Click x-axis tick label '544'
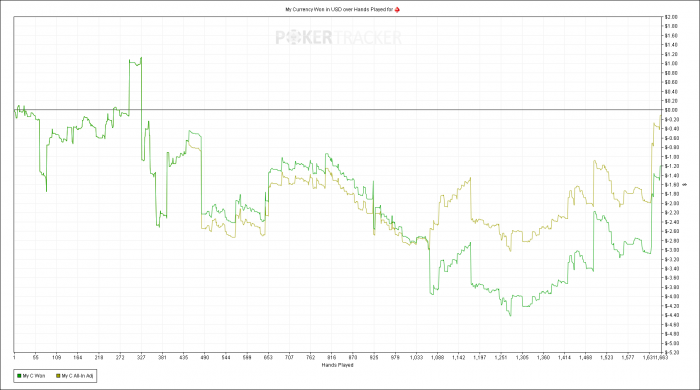The height and width of the screenshot is (390, 700). pyautogui.click(x=226, y=357)
